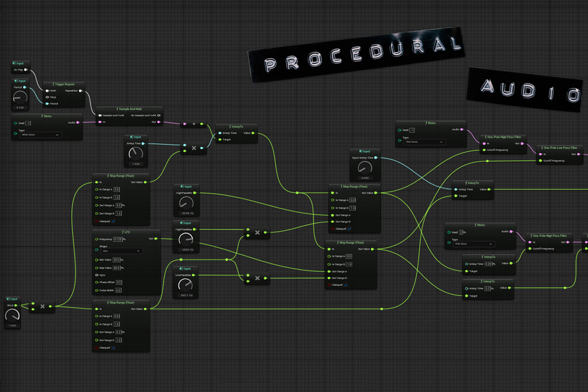This screenshot has height=392, width=588.
Task: Reset Out Range A 4.0 to default arrow
Action: [123, 206]
